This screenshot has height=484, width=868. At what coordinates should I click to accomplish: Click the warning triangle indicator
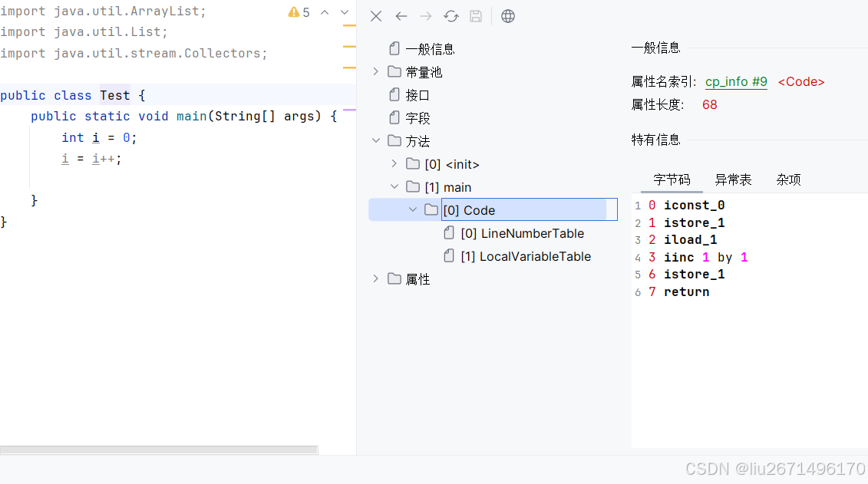293,12
